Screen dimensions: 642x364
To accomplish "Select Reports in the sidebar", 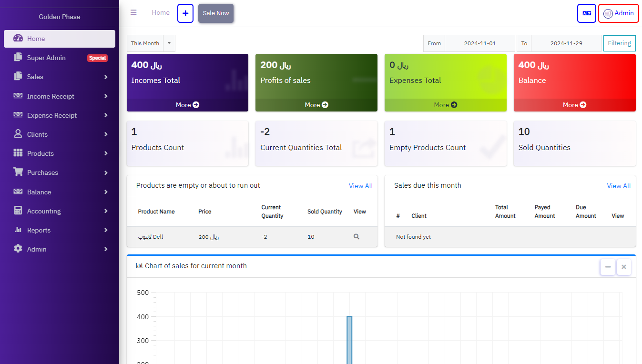I will pos(60,230).
